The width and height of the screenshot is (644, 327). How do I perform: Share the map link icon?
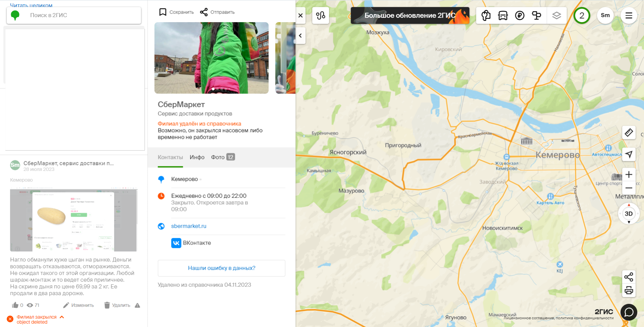point(629,277)
